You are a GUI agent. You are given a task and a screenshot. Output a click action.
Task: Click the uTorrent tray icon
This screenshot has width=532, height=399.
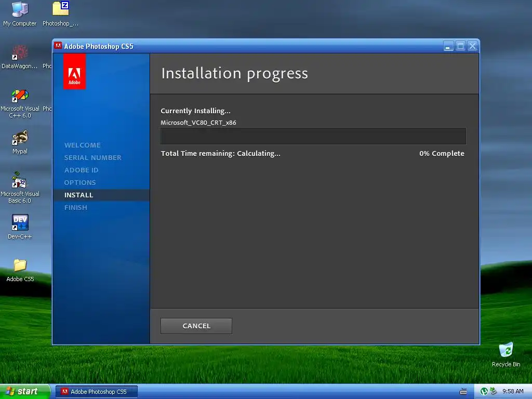pyautogui.click(x=484, y=392)
